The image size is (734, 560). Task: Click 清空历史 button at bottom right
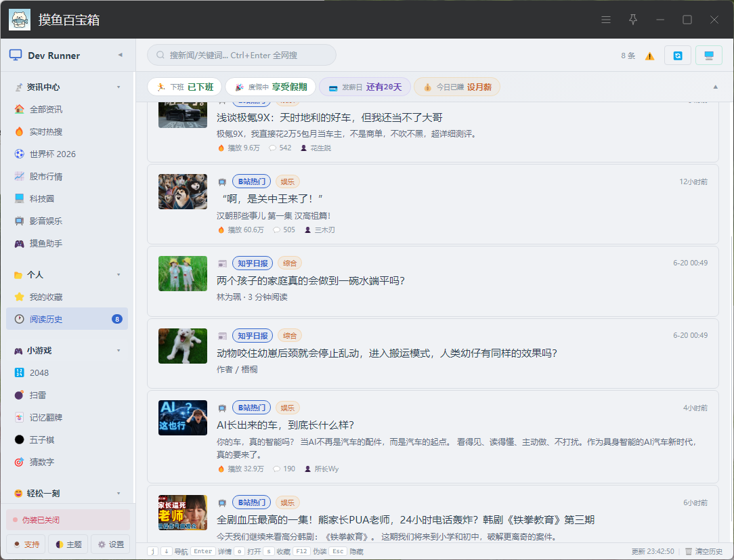(704, 552)
